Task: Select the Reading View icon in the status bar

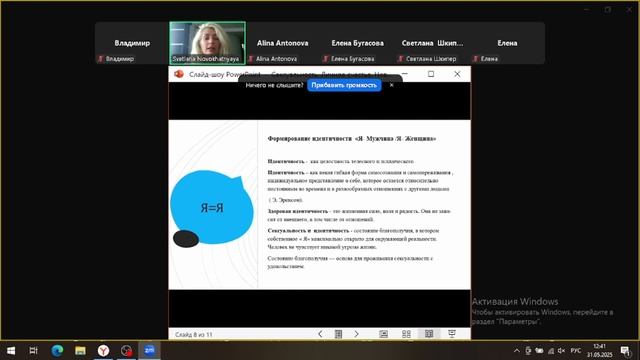Action: click(429, 334)
